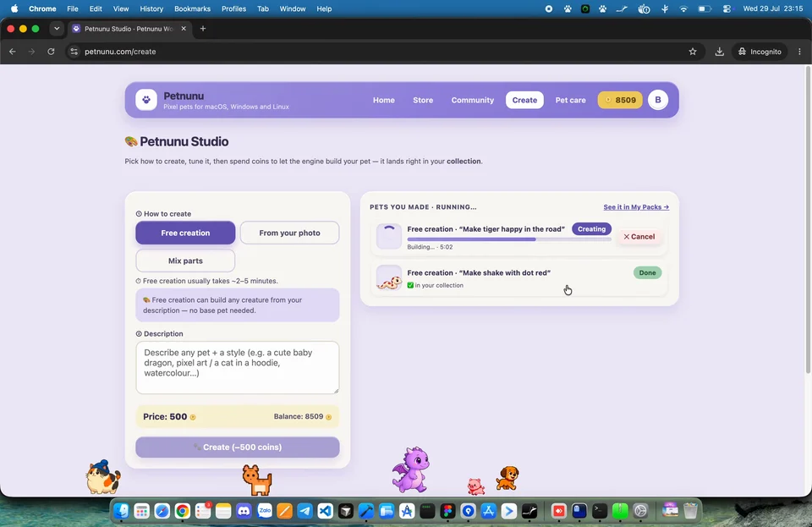This screenshot has width=812, height=527.
Task: Open Telegram from the dock
Action: pos(305,511)
